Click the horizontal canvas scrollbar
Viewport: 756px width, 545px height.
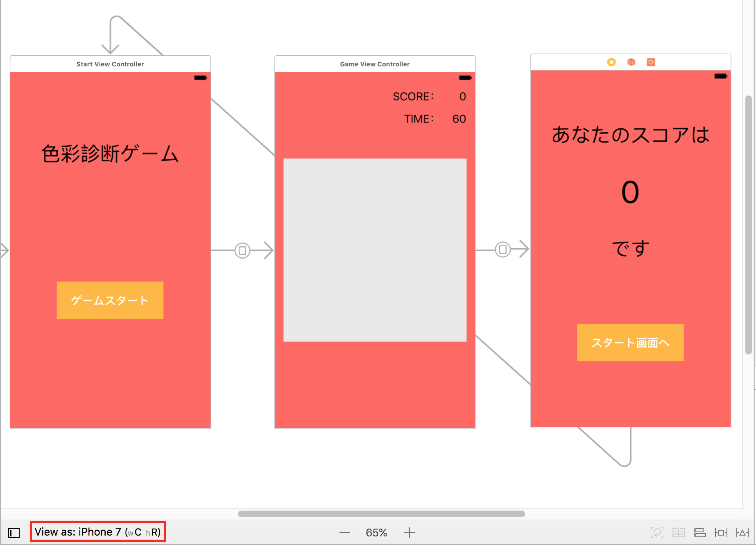pyautogui.click(x=381, y=514)
